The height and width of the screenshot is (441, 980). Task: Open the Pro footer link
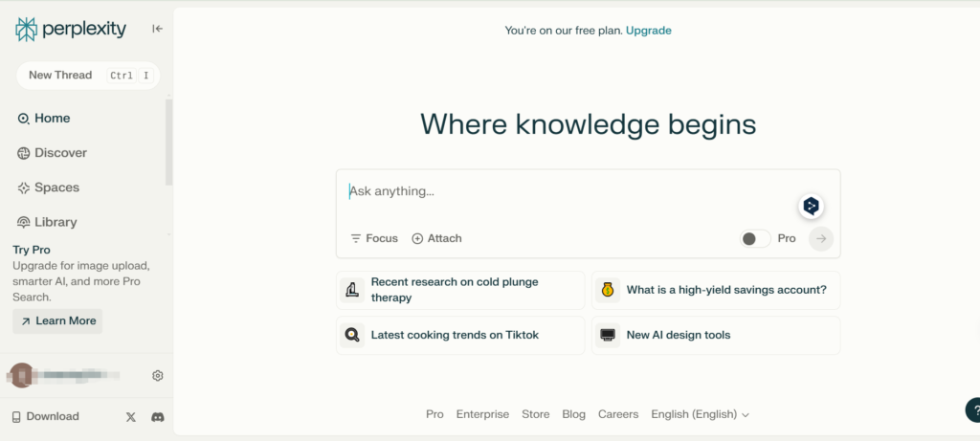click(x=434, y=415)
